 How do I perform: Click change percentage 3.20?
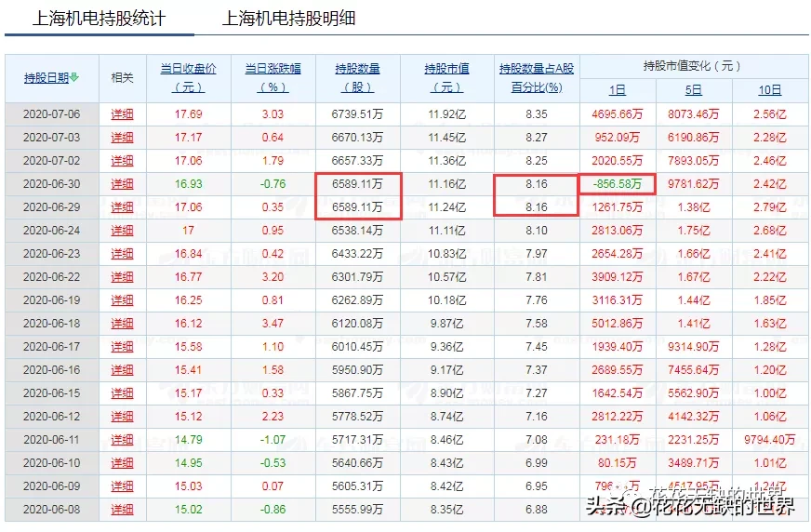tap(273, 277)
